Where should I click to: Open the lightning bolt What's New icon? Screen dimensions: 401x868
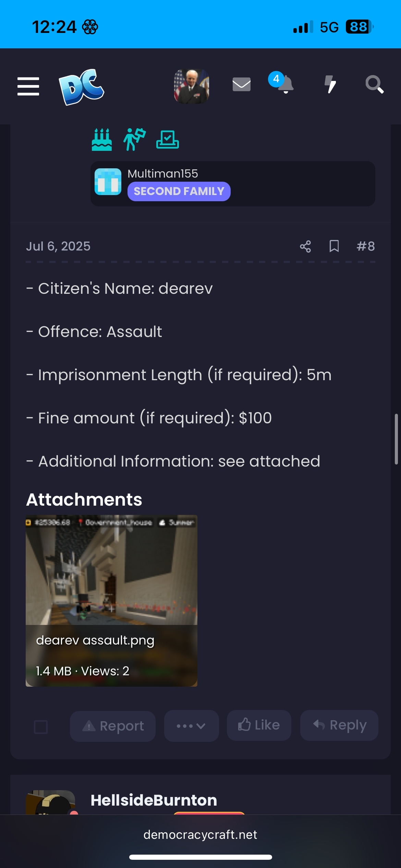click(x=330, y=84)
